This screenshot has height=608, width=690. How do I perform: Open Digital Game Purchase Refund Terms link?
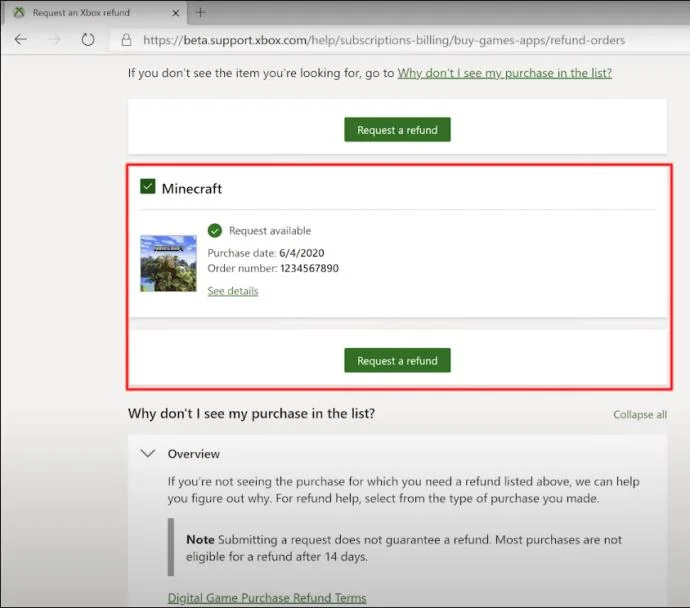(267, 598)
